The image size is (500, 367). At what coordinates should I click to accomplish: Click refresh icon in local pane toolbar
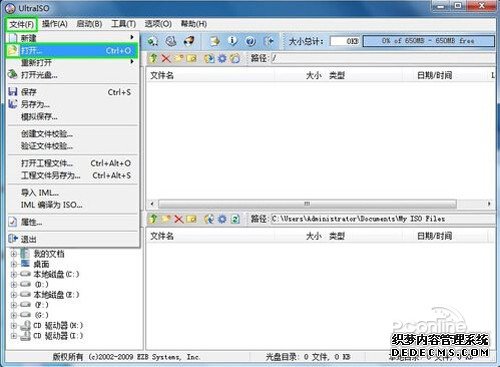tap(235, 219)
